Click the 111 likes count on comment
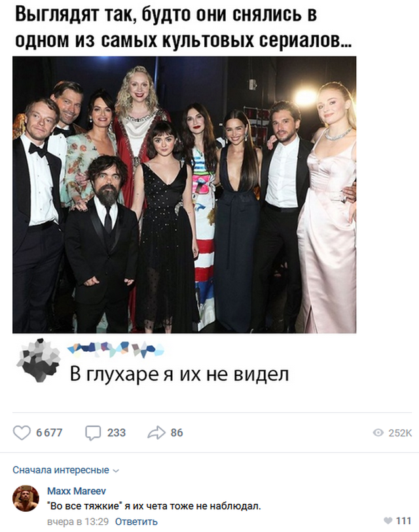This screenshot has height=532, width=419. tap(403, 520)
